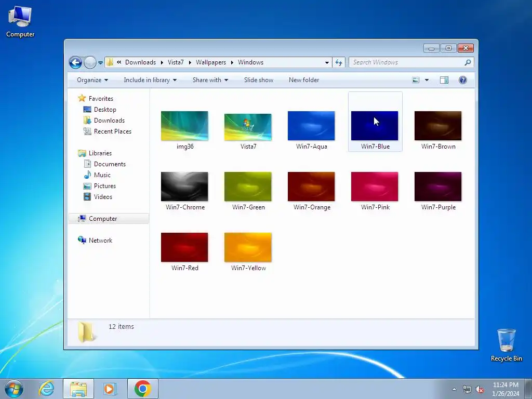Open the Include in library menu
This screenshot has height=399, width=532.
tap(150, 80)
